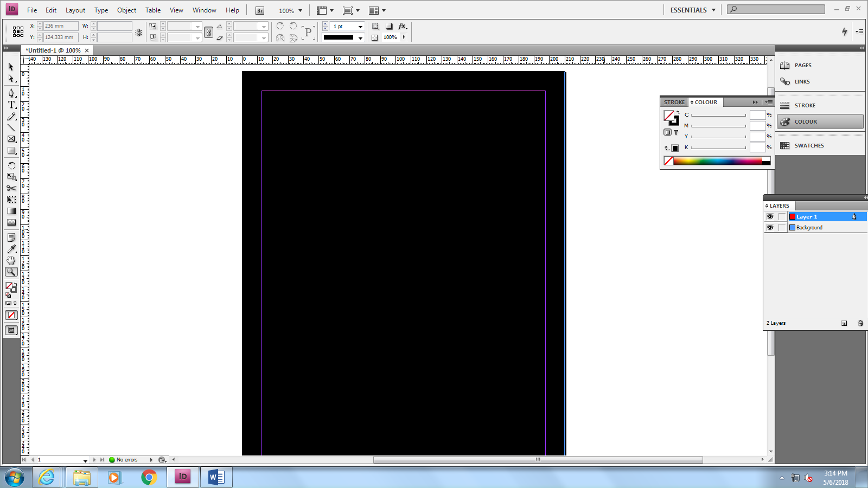Select the Line tool
868x488 pixels.
tap(11, 128)
